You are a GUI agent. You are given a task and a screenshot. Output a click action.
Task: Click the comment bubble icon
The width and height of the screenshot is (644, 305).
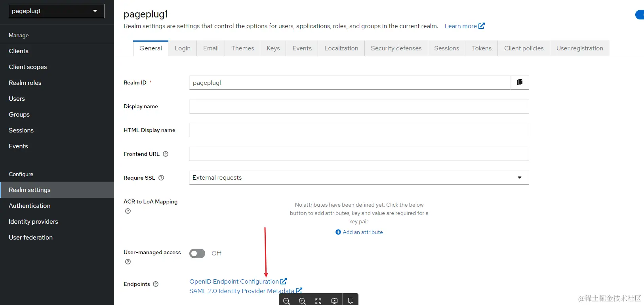click(x=351, y=301)
